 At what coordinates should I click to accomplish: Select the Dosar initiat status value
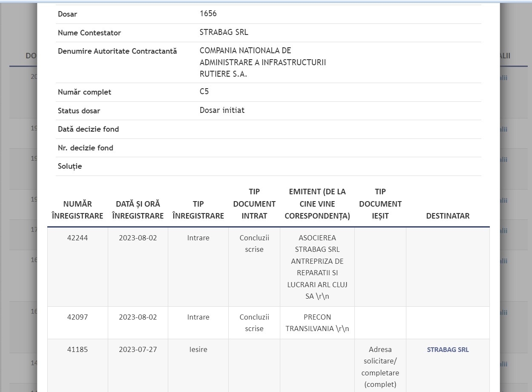[222, 110]
